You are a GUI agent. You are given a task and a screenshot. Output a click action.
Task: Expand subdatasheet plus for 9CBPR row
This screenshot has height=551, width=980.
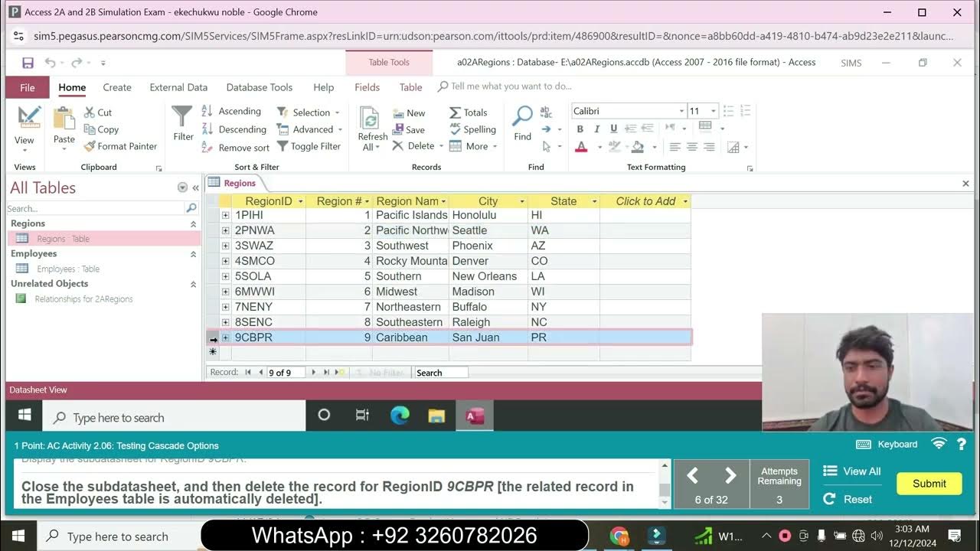pos(225,337)
